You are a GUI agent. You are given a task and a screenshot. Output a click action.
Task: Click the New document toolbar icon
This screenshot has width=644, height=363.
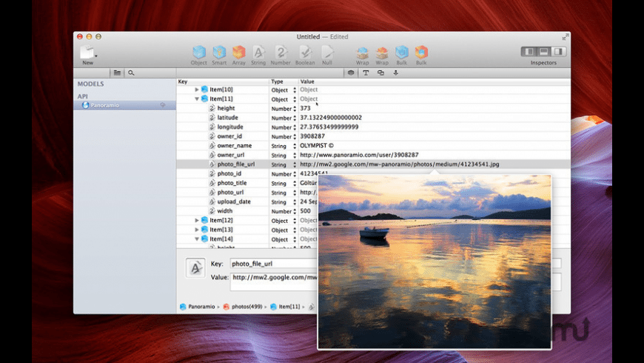tap(87, 53)
